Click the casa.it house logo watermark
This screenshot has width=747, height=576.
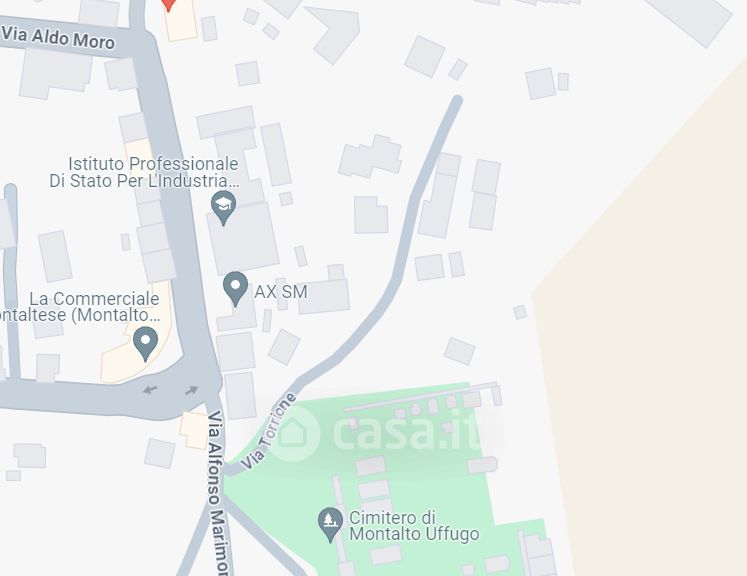tap(294, 435)
